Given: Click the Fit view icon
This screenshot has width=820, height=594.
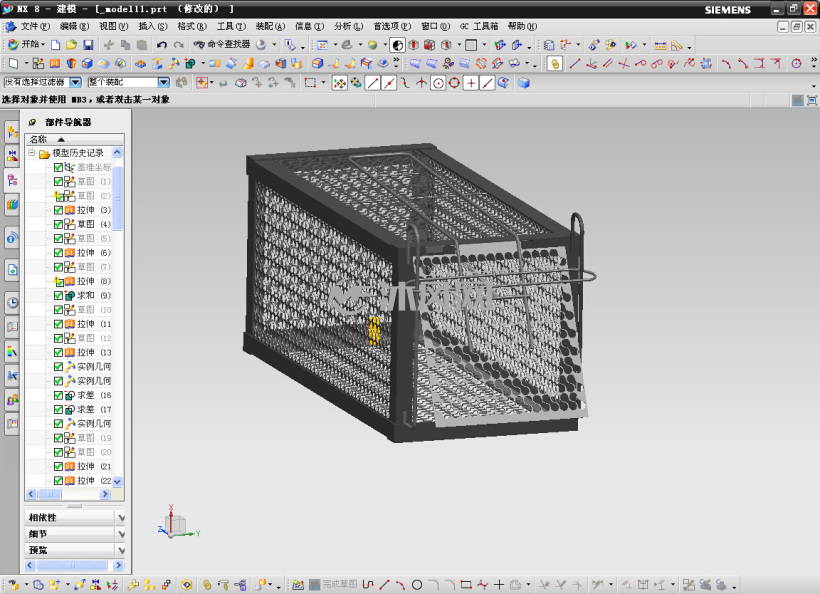Looking at the screenshot, I should [x=323, y=45].
